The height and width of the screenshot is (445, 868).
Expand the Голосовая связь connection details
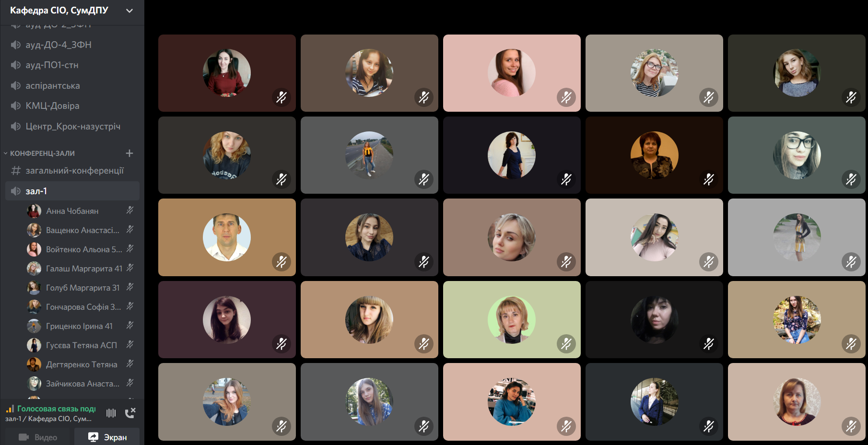click(56, 409)
